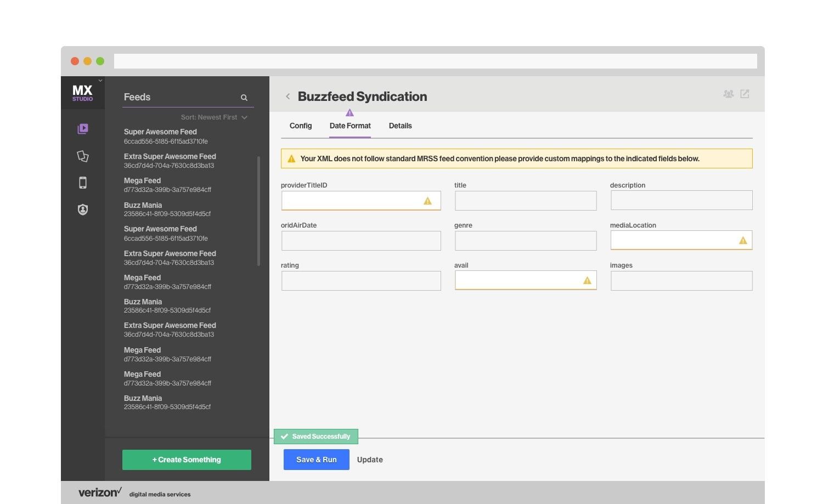Click the avail field label

[461, 265]
